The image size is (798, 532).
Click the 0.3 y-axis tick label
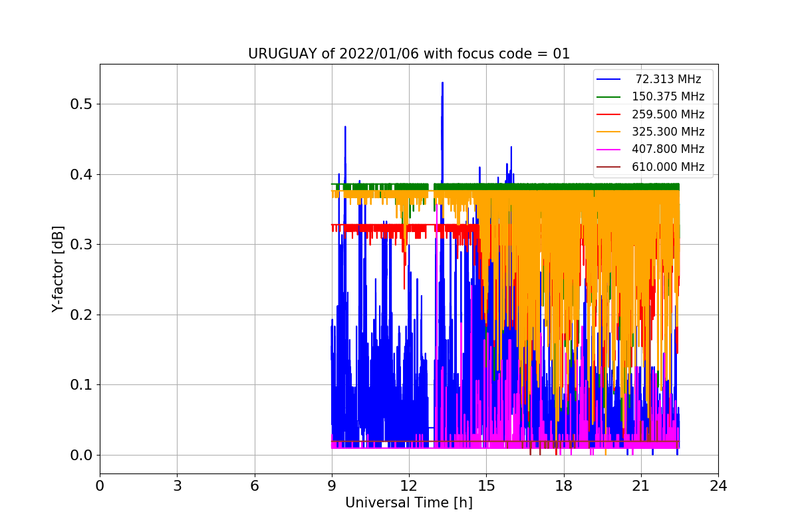pyautogui.click(x=81, y=244)
